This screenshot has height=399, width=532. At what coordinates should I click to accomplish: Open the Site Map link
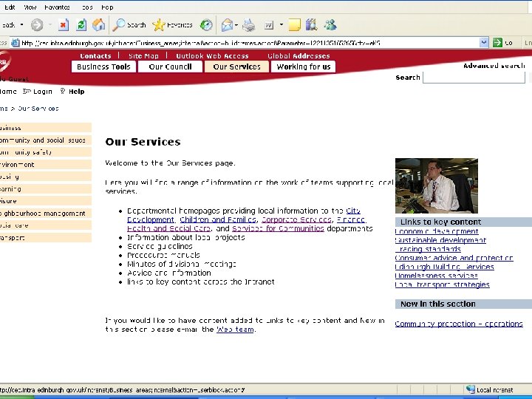(x=143, y=55)
